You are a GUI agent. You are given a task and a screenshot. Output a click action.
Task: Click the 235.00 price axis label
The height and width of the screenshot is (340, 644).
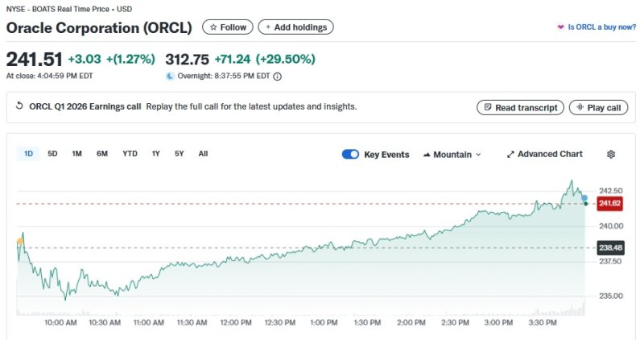coord(611,296)
